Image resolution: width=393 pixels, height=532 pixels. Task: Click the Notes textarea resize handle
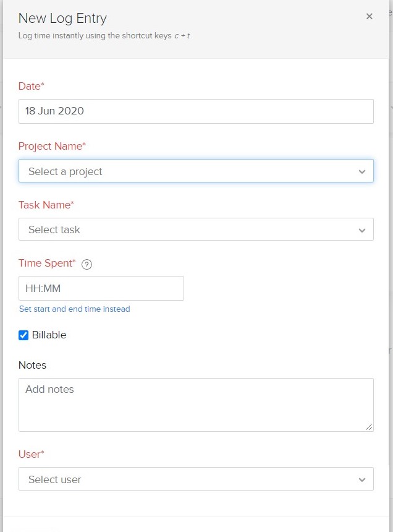369,427
